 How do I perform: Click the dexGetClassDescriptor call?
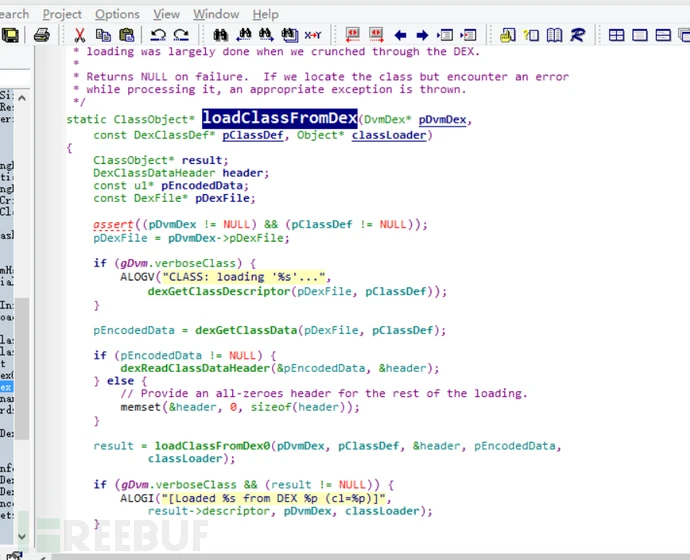219,291
